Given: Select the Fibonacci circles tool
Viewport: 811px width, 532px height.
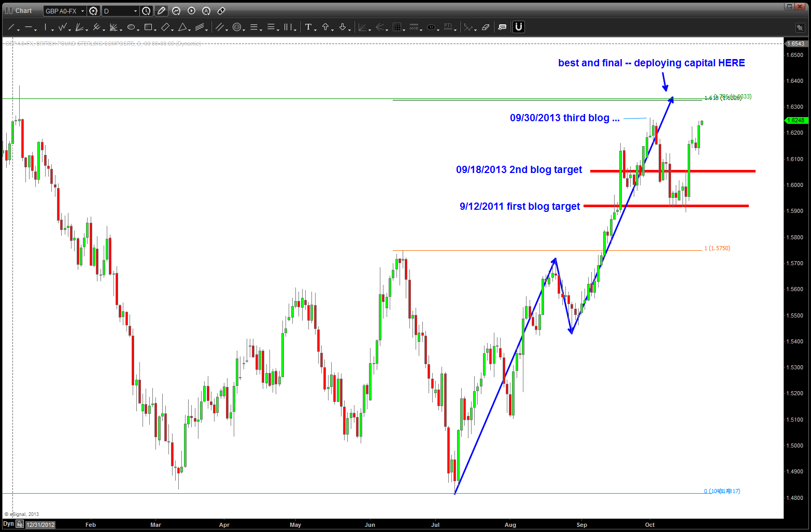Looking at the screenshot, I should coord(237,27).
